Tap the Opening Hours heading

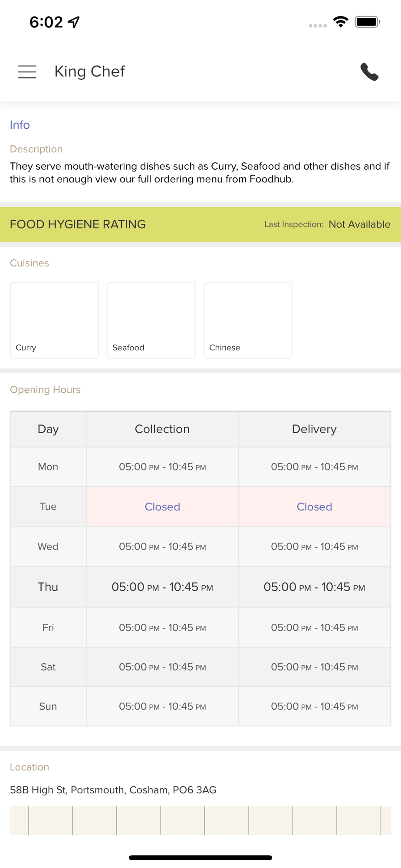[x=45, y=390]
